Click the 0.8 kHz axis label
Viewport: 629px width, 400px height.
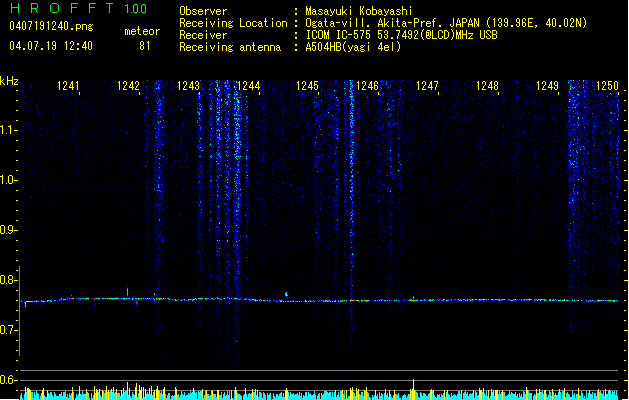[x=8, y=280]
